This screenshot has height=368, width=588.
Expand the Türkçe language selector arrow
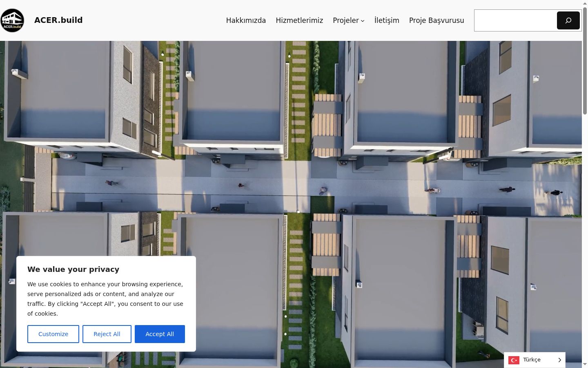coord(560,360)
